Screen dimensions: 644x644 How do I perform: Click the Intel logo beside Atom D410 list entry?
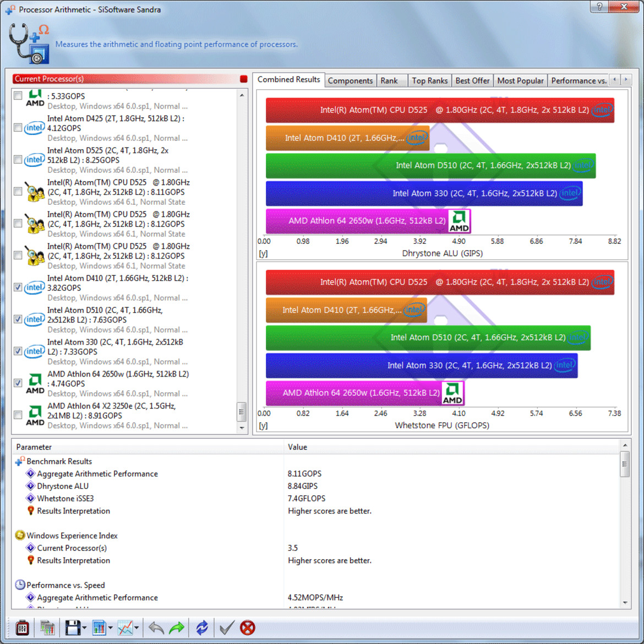click(x=35, y=287)
